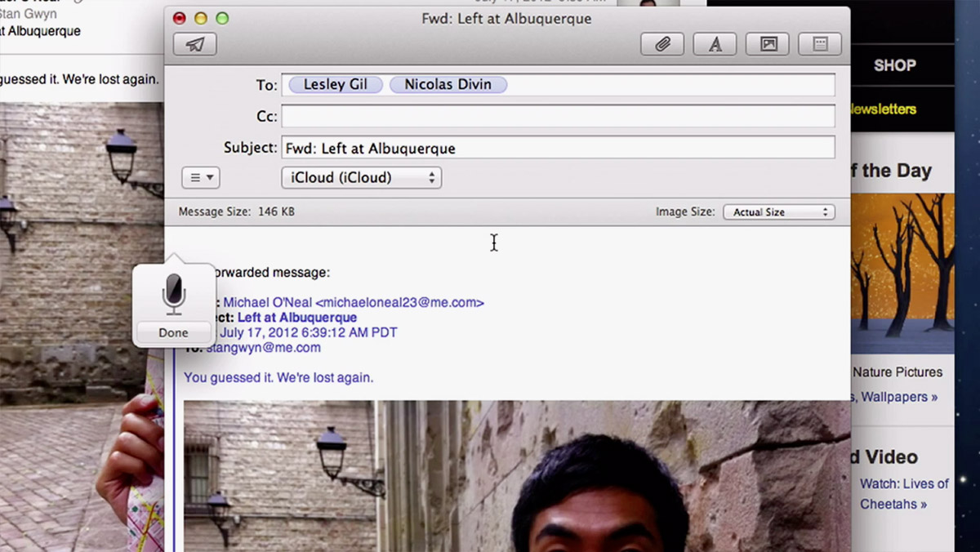Select the Lesley Gil recipient token
This screenshot has width=980, height=552.
[336, 85]
